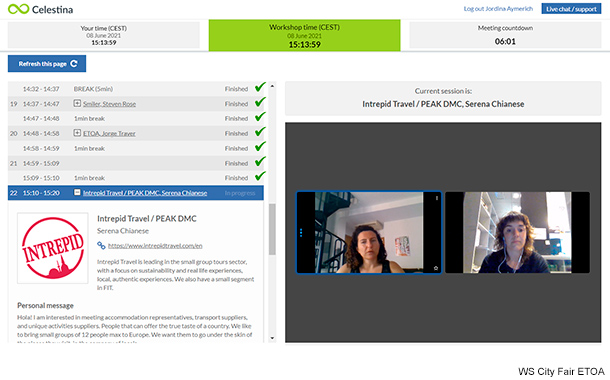Click 1min break text at 15:09 - 15:10

pyautogui.click(x=89, y=178)
